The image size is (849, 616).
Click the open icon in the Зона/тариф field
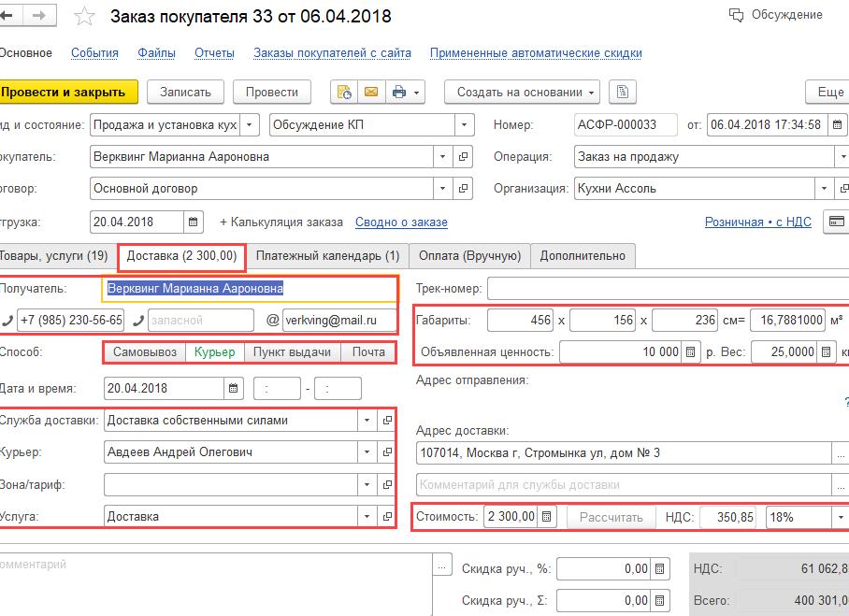coord(386,484)
